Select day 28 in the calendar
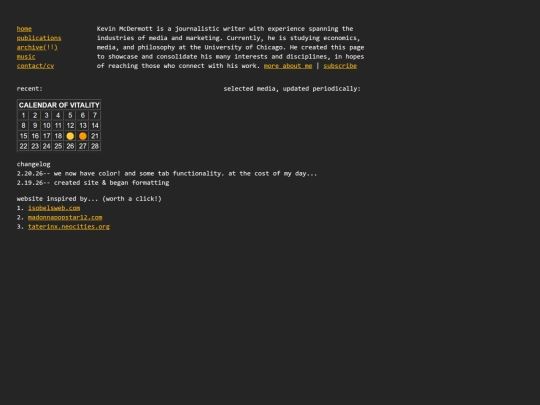This screenshot has height=405, width=540. [95, 146]
